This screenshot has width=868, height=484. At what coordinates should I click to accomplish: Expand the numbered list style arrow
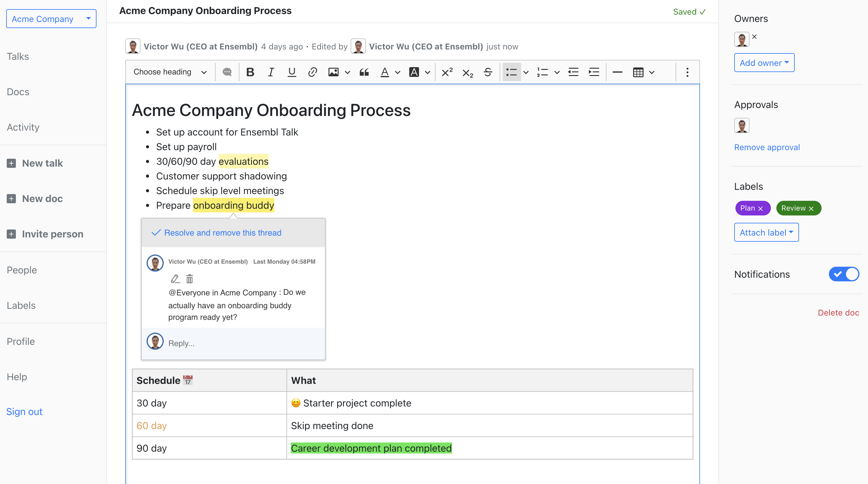[x=557, y=72]
